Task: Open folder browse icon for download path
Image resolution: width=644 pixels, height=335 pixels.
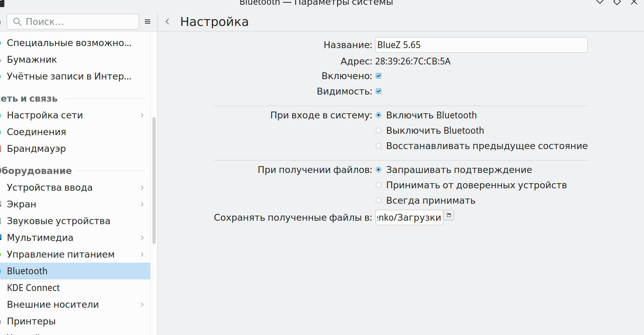Action: tap(449, 215)
